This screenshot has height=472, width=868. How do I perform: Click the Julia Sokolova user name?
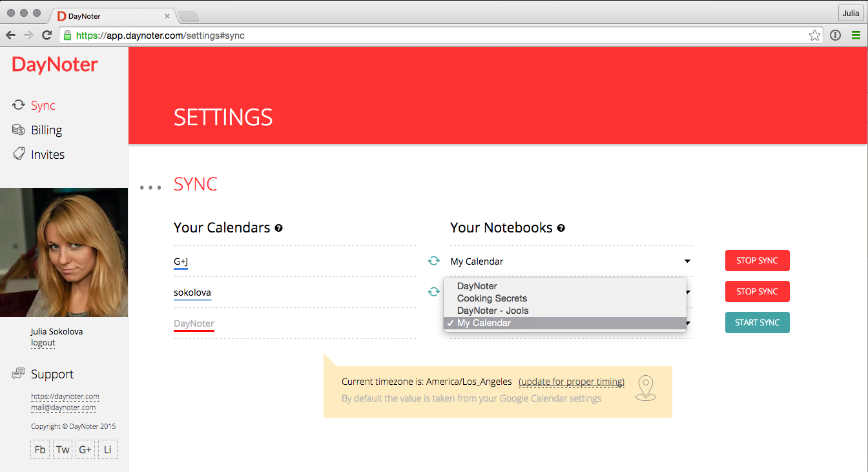coord(57,331)
